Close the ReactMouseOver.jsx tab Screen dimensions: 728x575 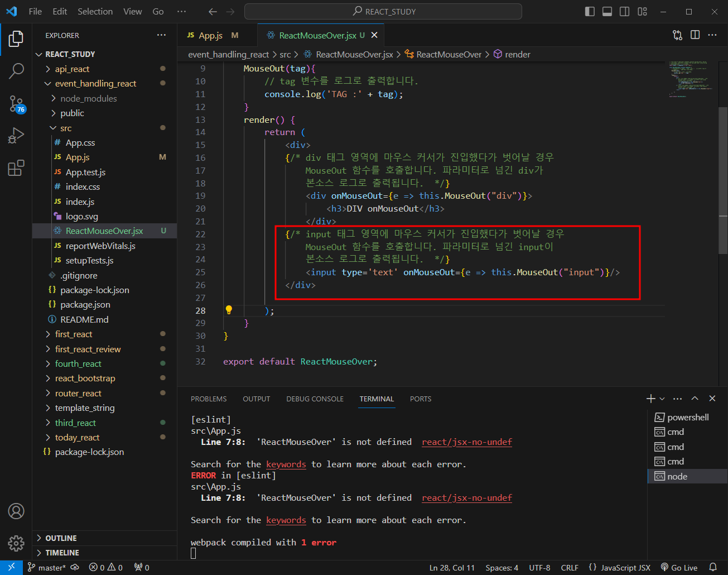(x=374, y=35)
